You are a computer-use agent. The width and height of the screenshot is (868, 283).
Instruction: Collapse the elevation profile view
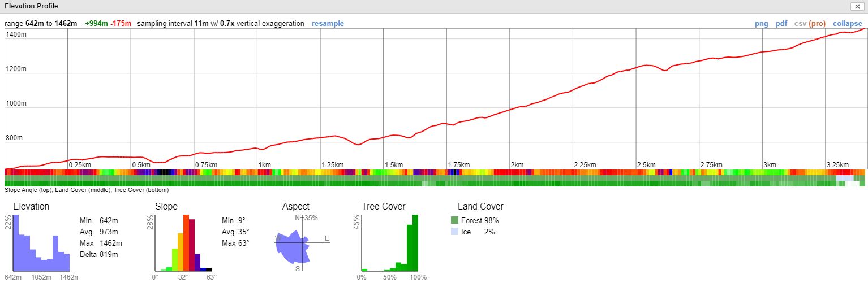[848, 24]
